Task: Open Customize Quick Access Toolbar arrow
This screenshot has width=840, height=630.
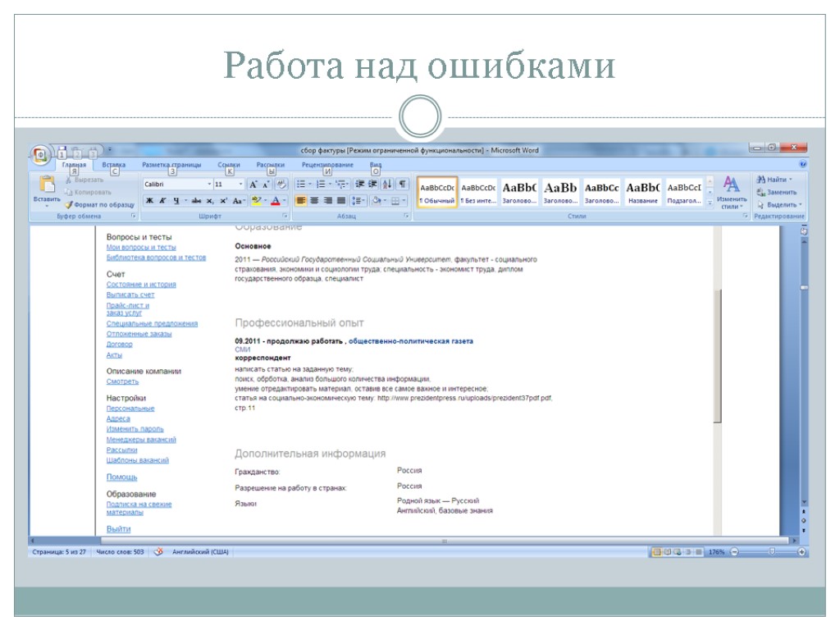Action: coord(110,149)
